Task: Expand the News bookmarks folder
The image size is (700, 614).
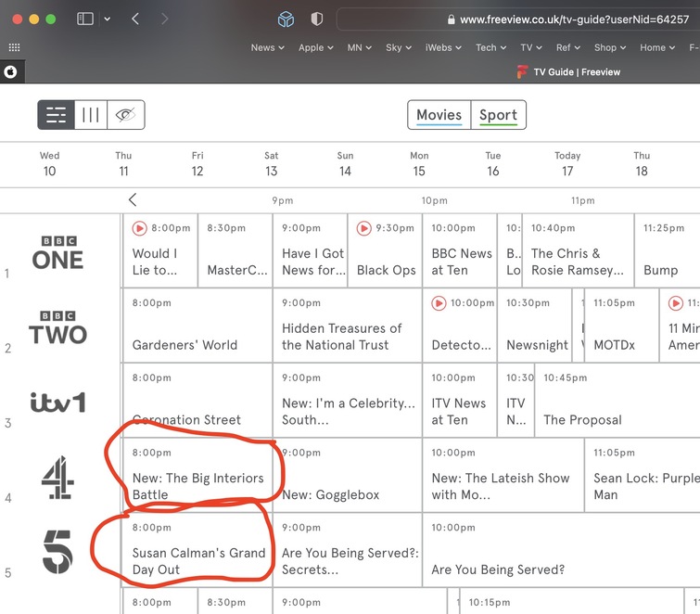Action: coord(267,48)
